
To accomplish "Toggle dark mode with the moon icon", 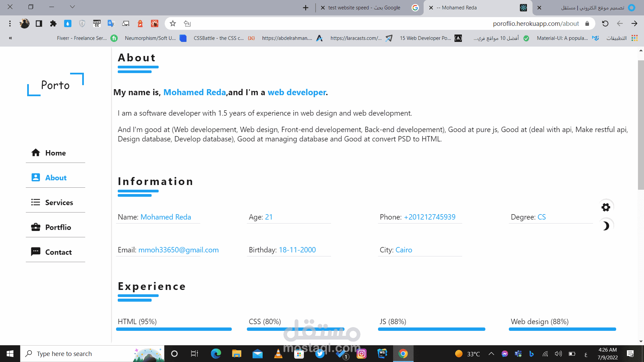I will 606,226.
